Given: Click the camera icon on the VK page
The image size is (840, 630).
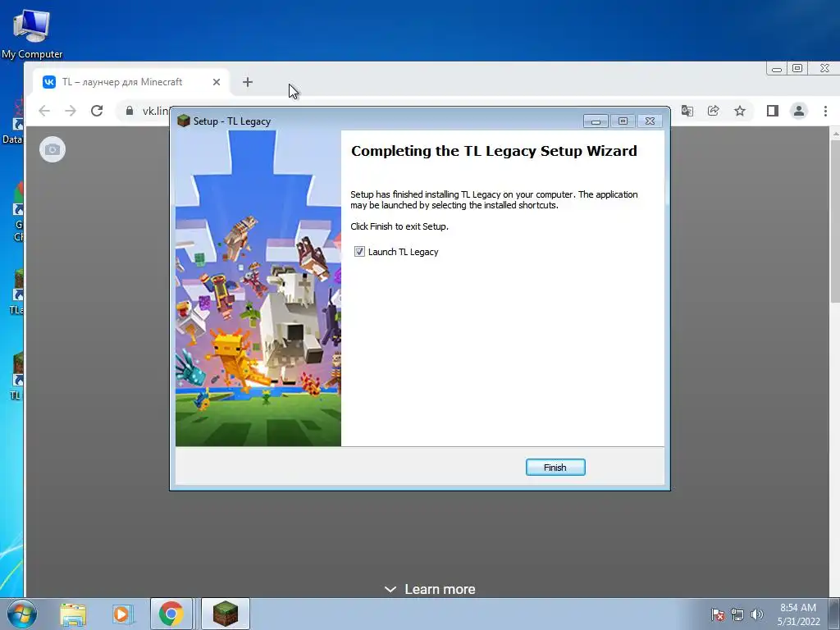Looking at the screenshot, I should pos(52,149).
